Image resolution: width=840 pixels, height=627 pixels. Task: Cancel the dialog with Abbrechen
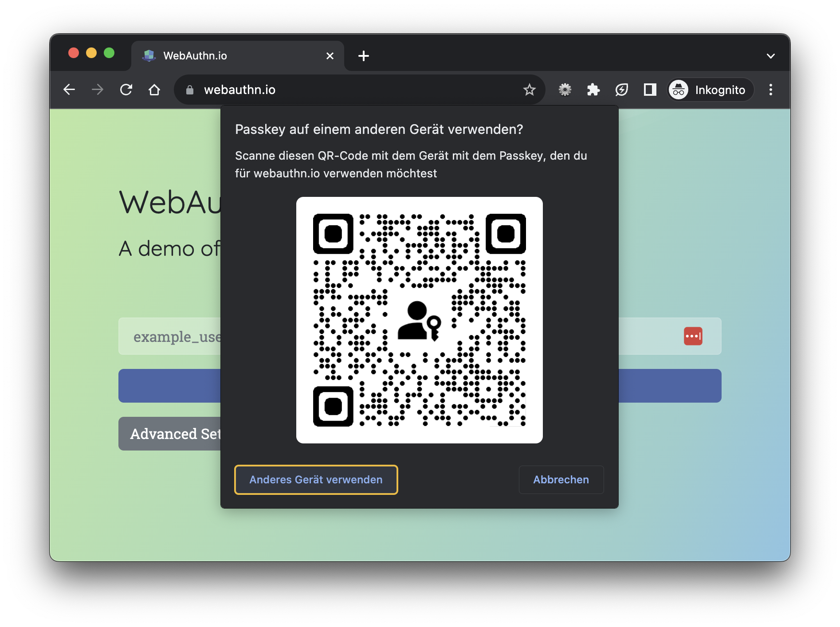561,480
